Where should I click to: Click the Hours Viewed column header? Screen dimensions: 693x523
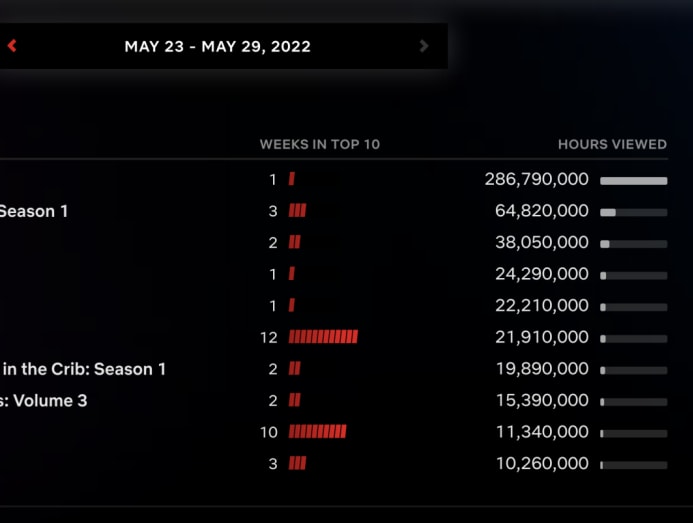point(612,144)
